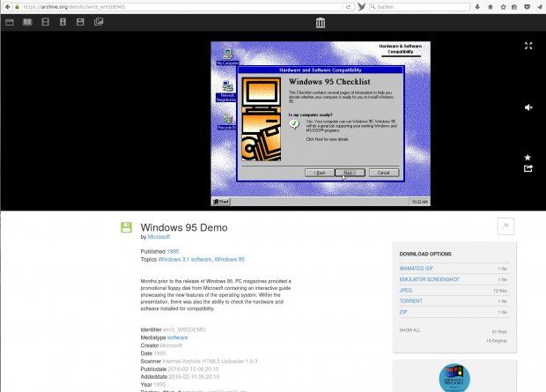
Task: Show bookmarks list clipboard icon
Action: 514,7
